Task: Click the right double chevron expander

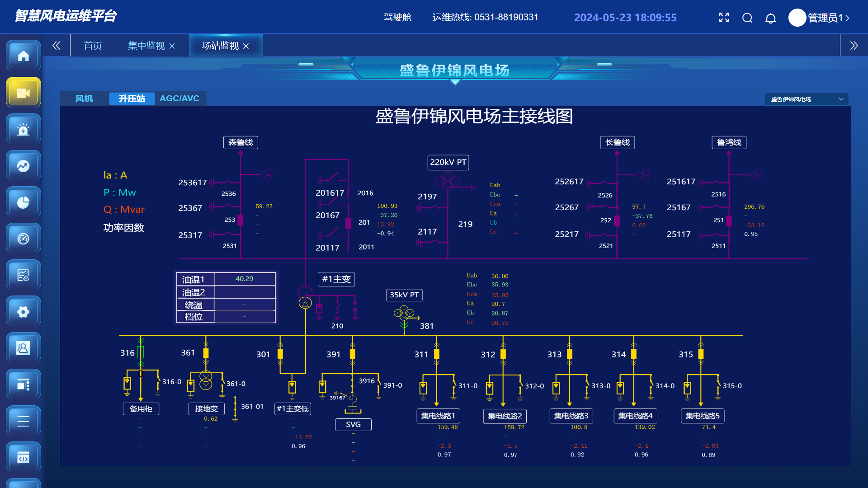Action: [854, 46]
